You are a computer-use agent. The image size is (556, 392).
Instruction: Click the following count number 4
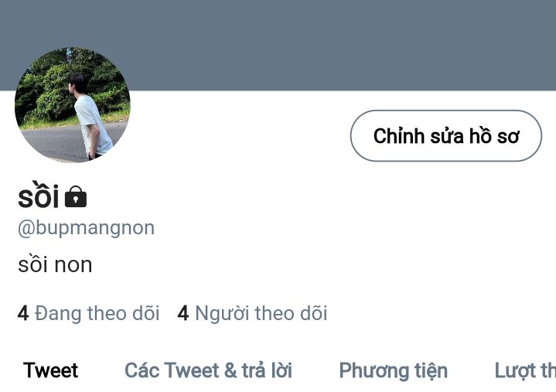[x=22, y=313]
